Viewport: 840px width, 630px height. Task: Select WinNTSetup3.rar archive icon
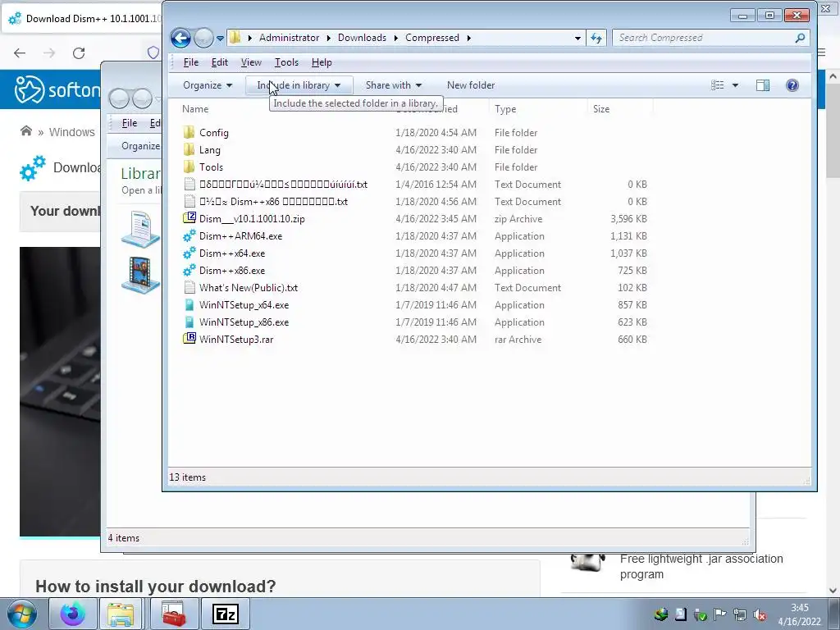tap(189, 339)
